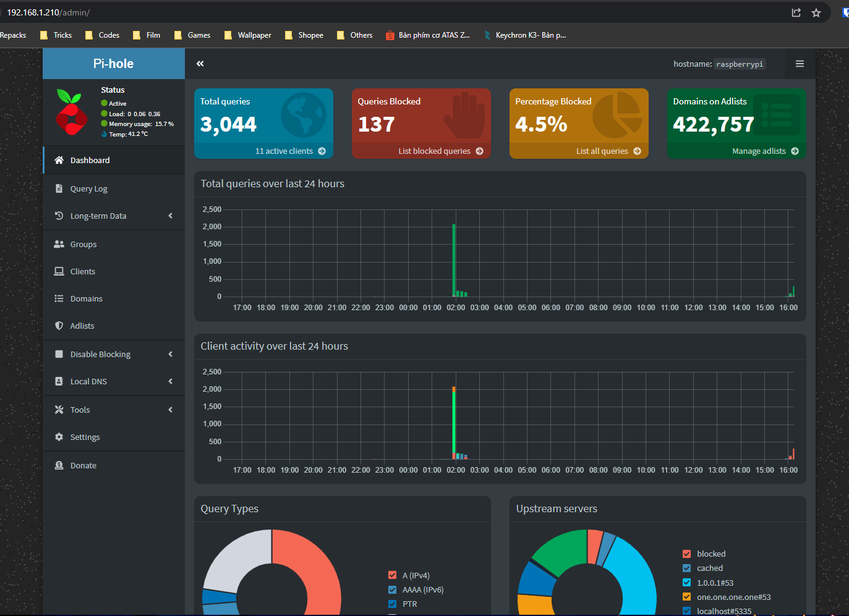
Task: Click the Pi-hole header title
Action: tap(113, 64)
